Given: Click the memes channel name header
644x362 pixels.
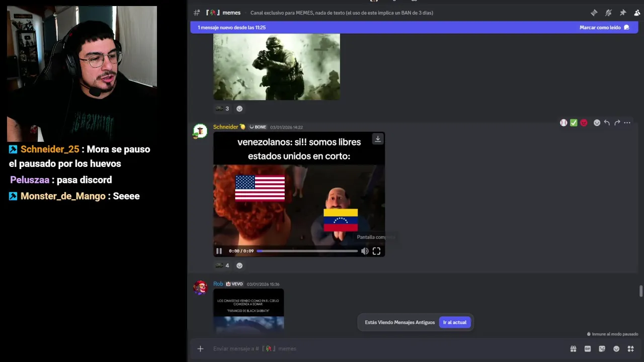Looking at the screenshot, I should [231, 13].
